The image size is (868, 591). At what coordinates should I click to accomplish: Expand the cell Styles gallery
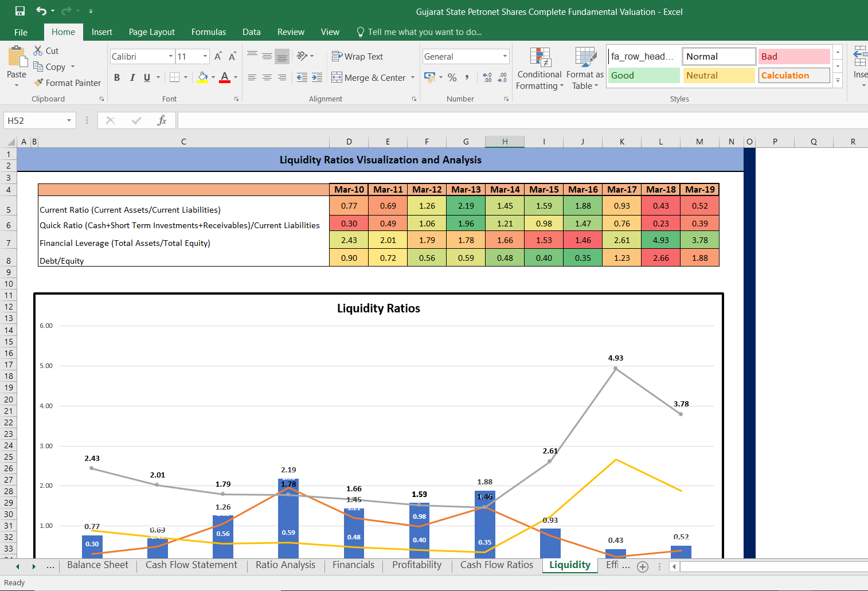[x=838, y=81]
